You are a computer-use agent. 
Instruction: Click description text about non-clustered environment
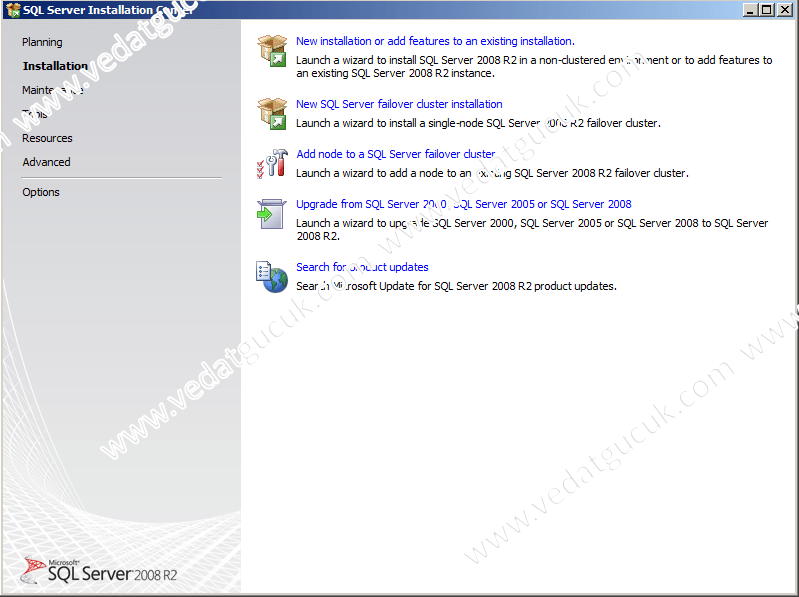(534, 67)
